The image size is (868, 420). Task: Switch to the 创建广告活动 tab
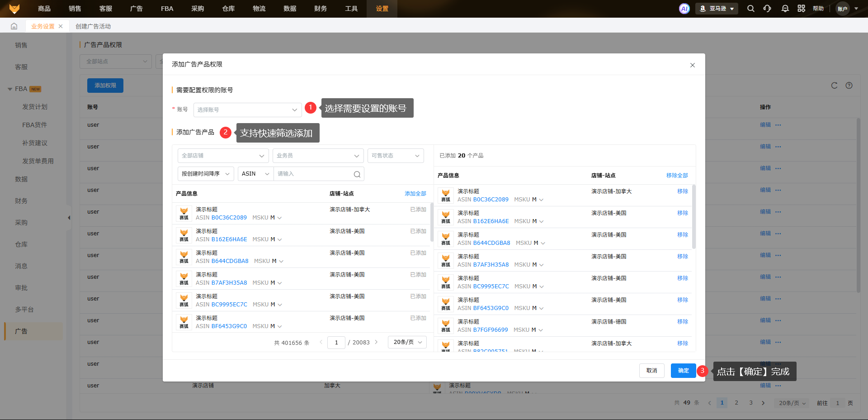coord(93,26)
